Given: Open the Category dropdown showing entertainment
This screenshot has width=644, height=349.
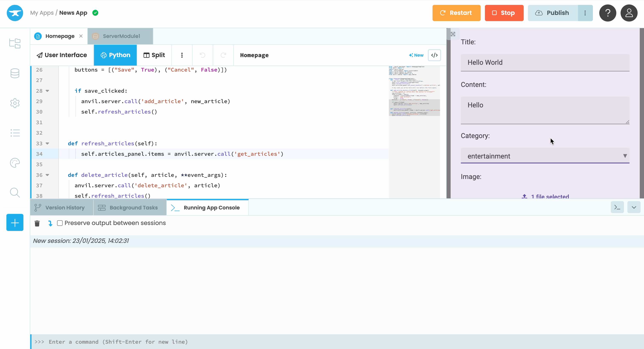Looking at the screenshot, I should (545, 156).
